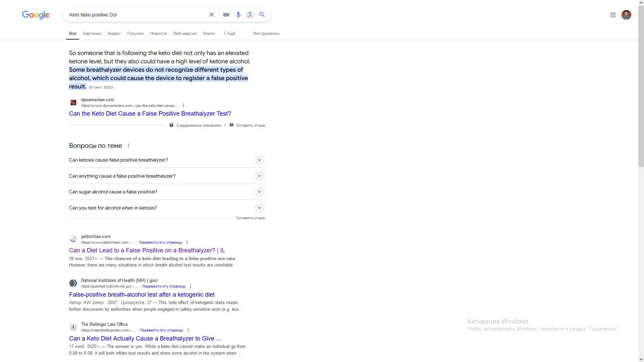Screen dimensions: 644x362
Task: Open the Google account avatar
Action: tap(626, 15)
